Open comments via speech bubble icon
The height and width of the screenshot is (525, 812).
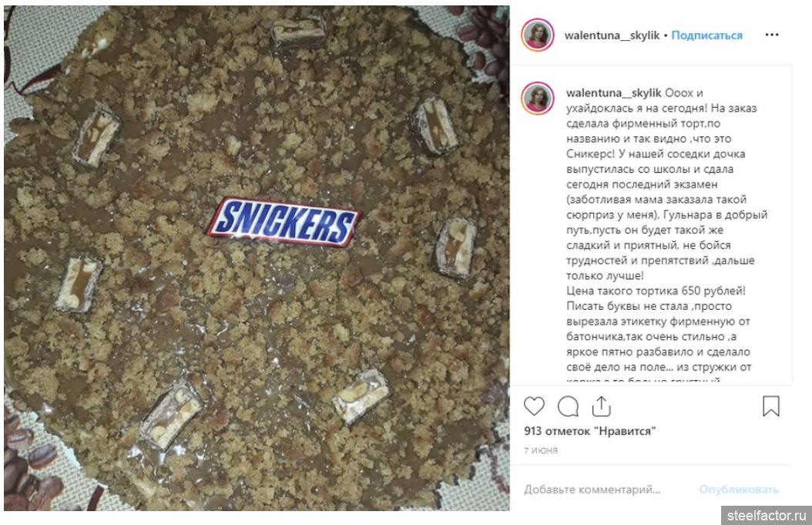pyautogui.click(x=568, y=406)
